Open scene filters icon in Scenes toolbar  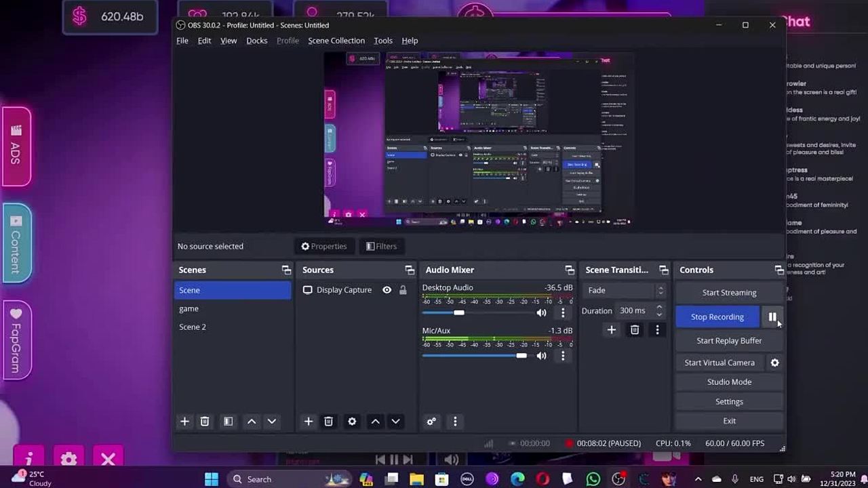coord(228,422)
